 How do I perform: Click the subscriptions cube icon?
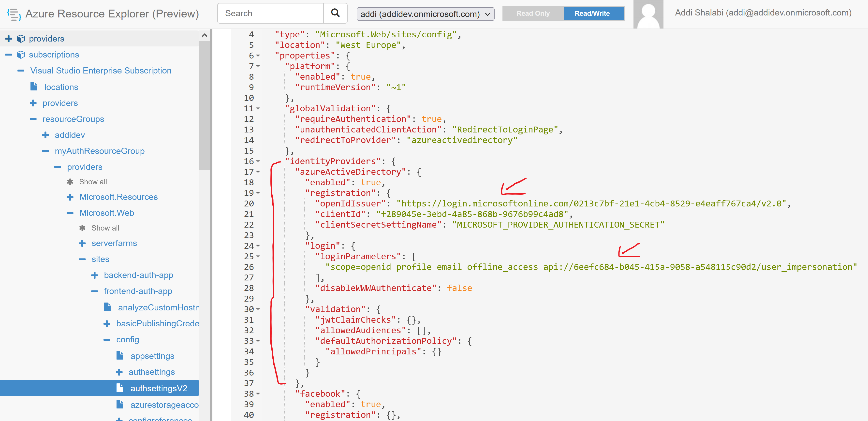click(21, 55)
